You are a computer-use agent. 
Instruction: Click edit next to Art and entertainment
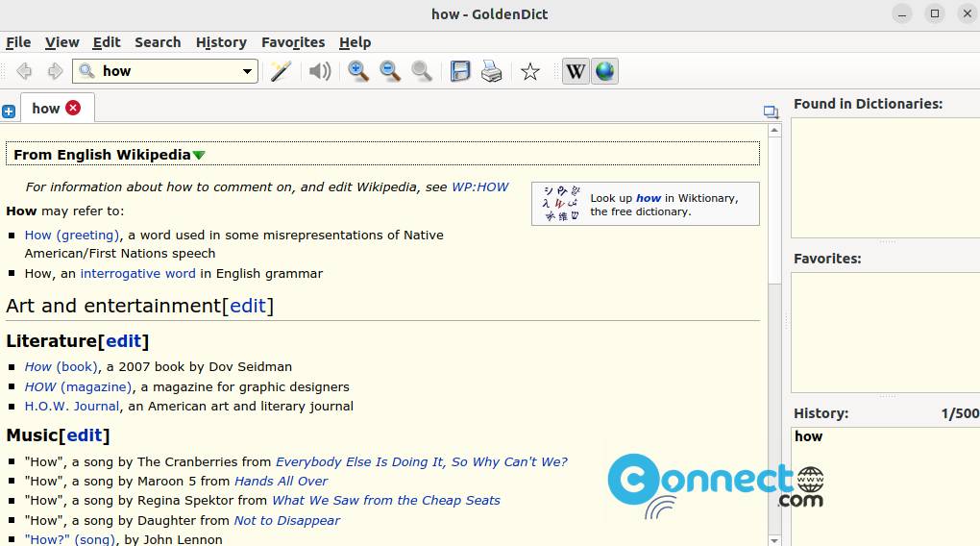point(248,306)
